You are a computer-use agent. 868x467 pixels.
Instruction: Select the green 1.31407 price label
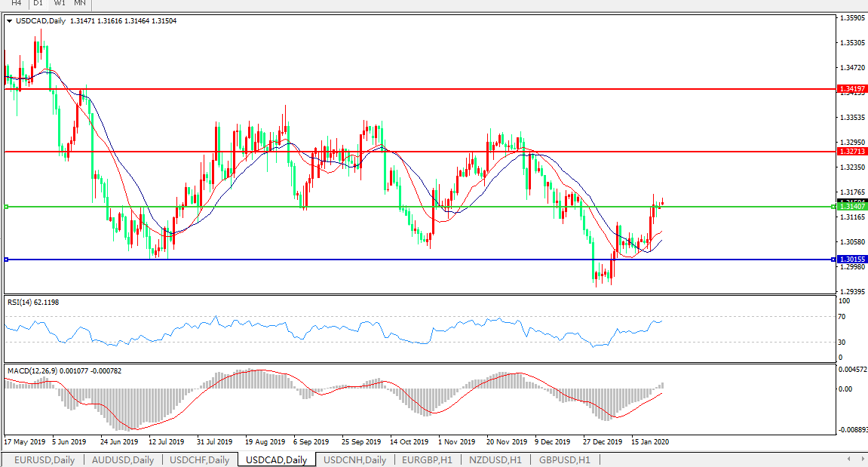(x=852, y=207)
